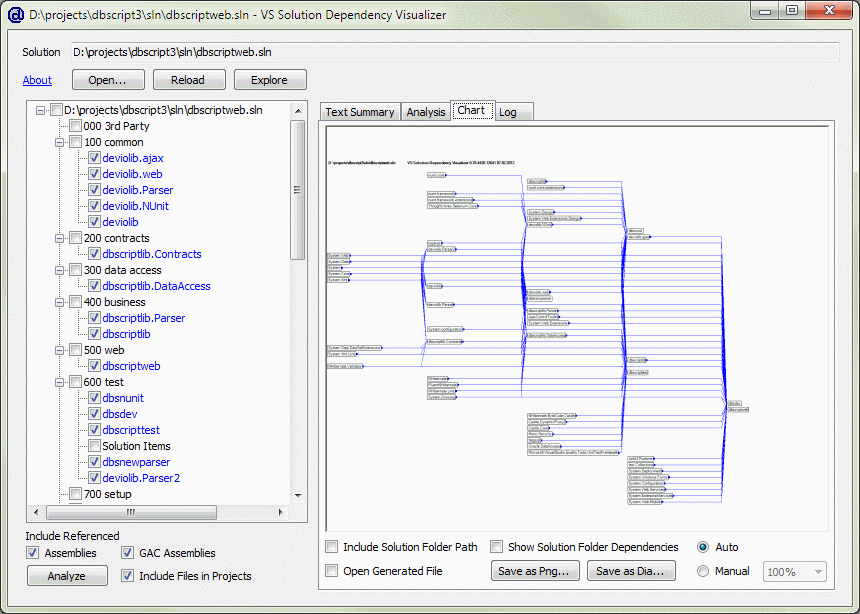Screen dimensions: 860x614
Task: Collapse the 300 data access folder
Action: (59, 271)
